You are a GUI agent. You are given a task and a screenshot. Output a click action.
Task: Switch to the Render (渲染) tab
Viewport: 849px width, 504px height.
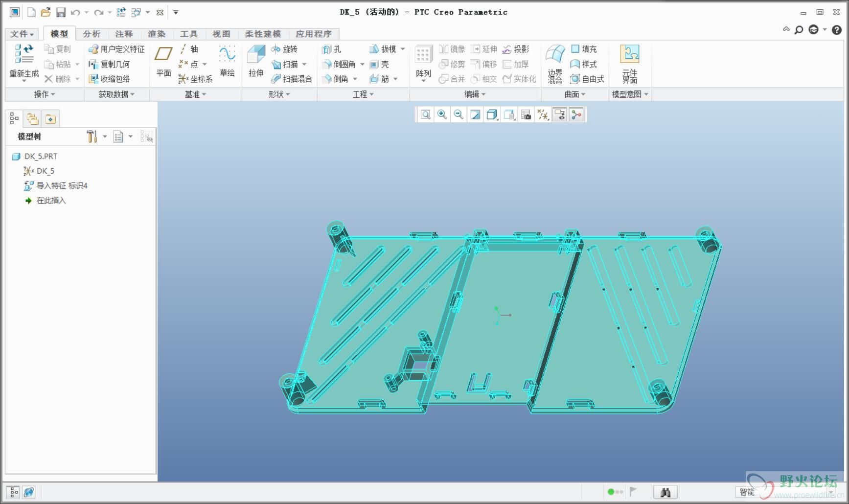[157, 34]
